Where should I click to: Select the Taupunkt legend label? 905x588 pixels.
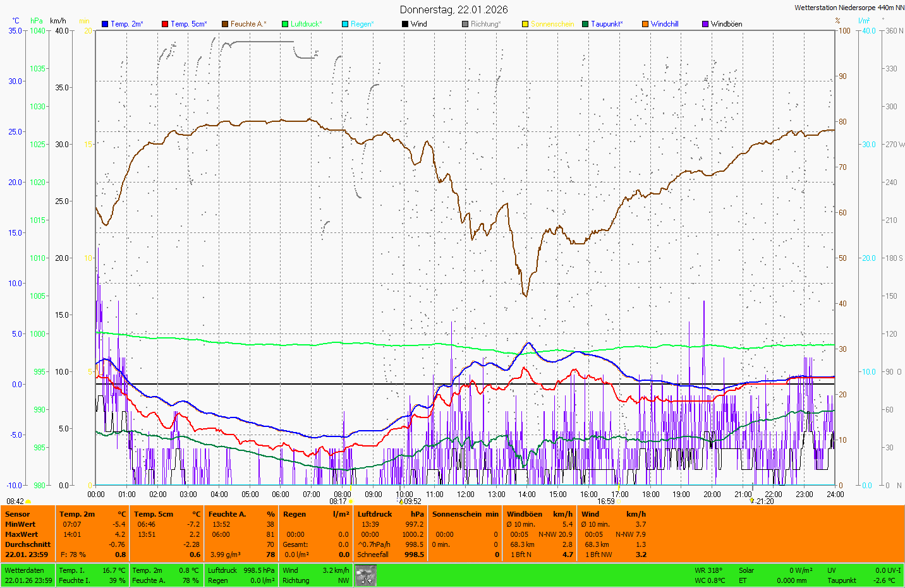(606, 24)
